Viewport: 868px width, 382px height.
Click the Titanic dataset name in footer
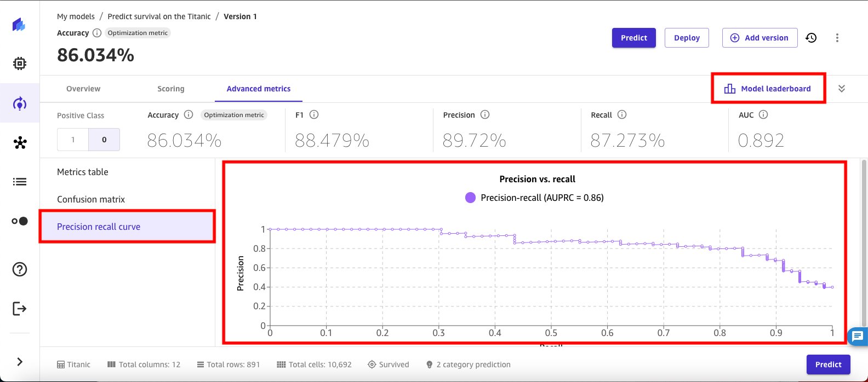pyautogui.click(x=73, y=364)
